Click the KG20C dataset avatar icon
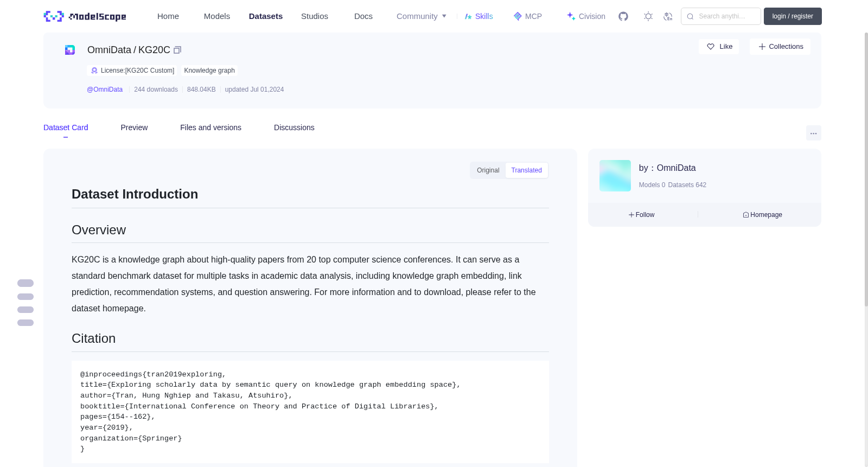The image size is (868, 467). 70,50
